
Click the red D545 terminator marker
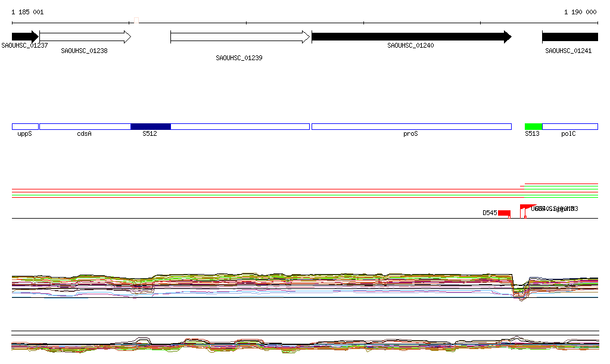coord(504,213)
